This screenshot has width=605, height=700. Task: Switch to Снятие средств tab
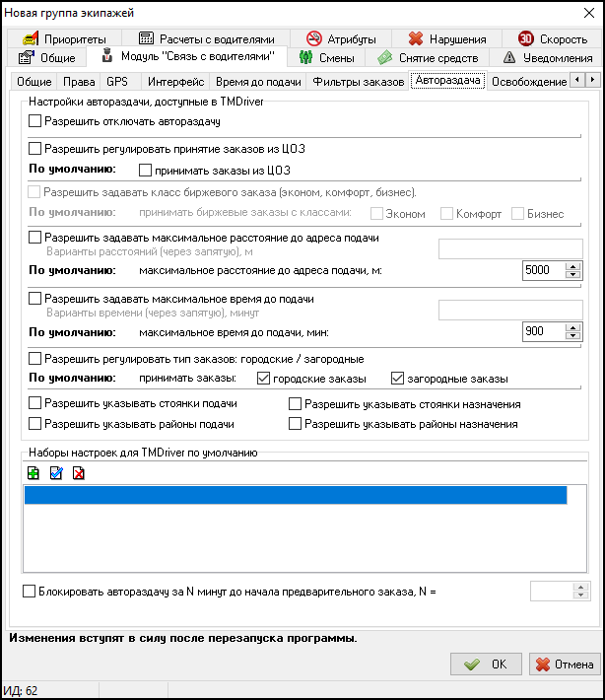click(428, 57)
